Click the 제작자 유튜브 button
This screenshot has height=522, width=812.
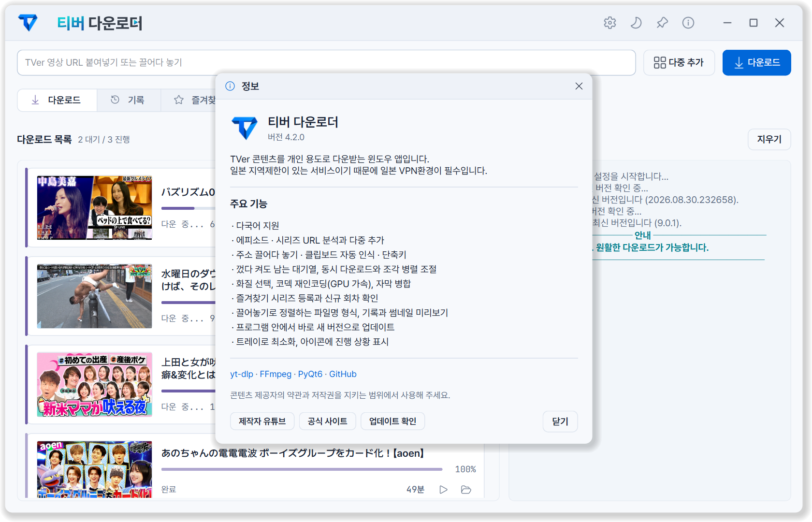click(x=262, y=421)
